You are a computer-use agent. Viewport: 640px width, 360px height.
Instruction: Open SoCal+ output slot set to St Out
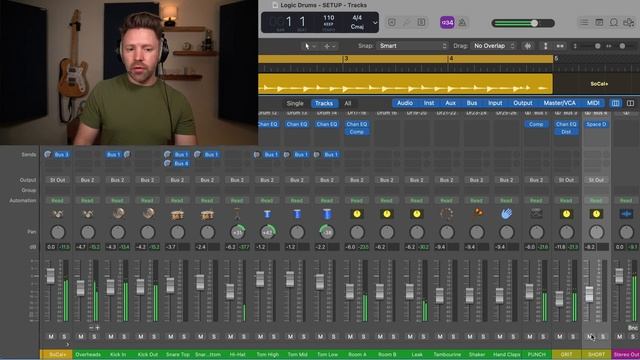58,180
